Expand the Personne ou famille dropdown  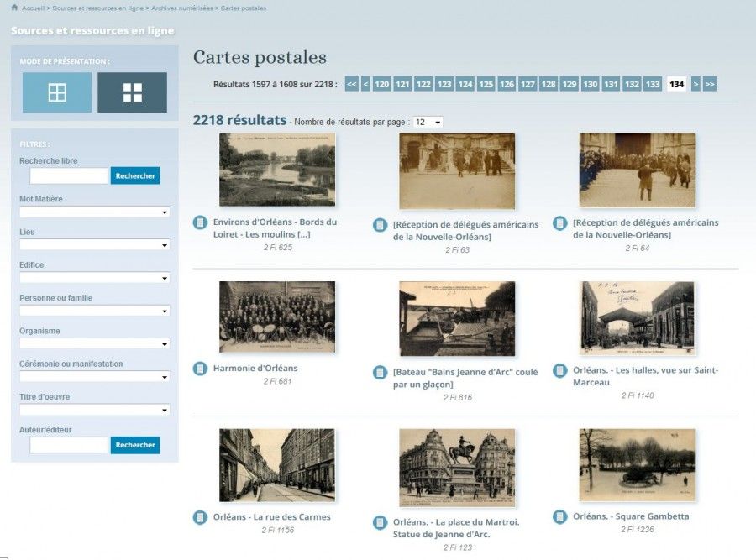(x=94, y=311)
